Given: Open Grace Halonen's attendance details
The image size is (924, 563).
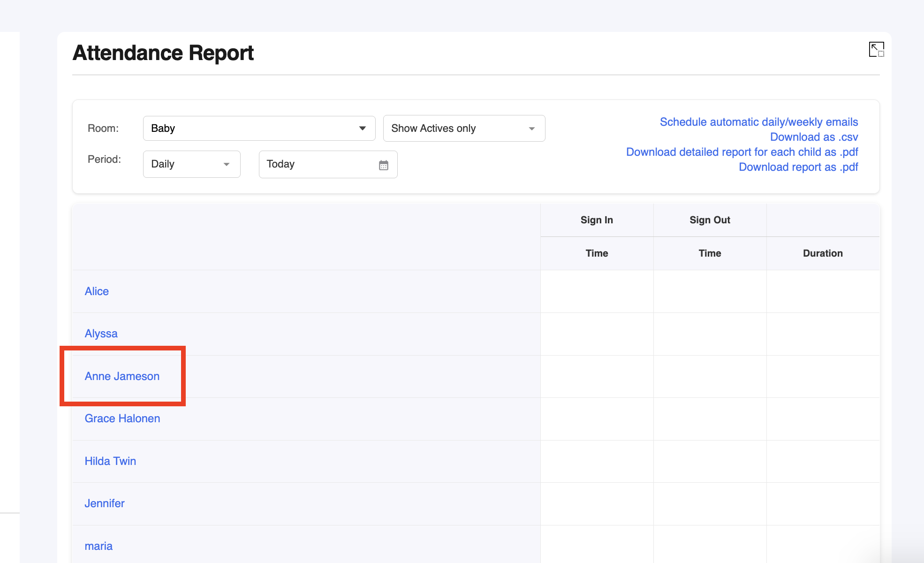Looking at the screenshot, I should (x=122, y=418).
